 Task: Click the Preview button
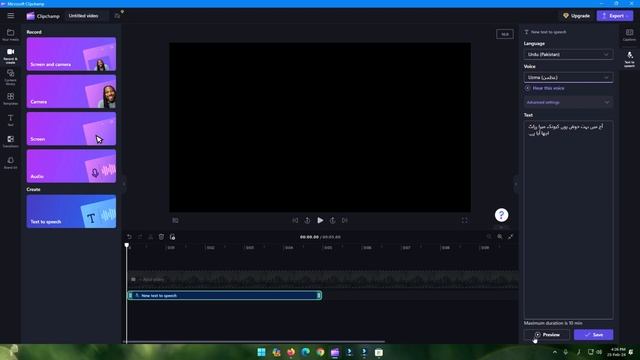[547, 335]
